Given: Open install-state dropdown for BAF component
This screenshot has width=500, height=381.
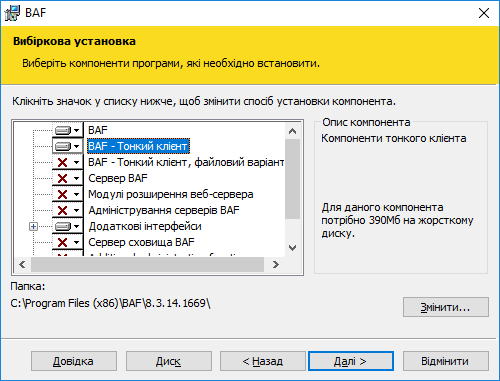Looking at the screenshot, I should click(68, 130).
